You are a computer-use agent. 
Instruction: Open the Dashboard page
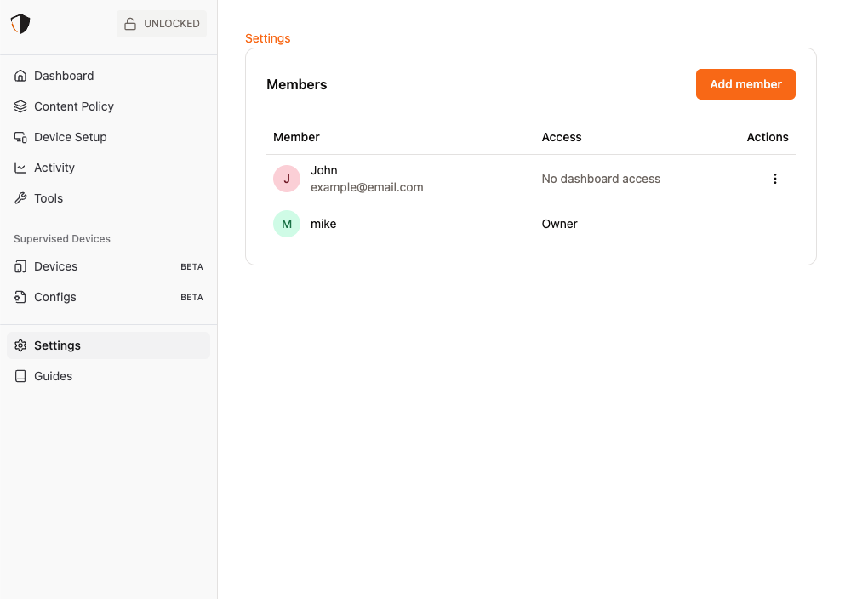(x=109, y=76)
